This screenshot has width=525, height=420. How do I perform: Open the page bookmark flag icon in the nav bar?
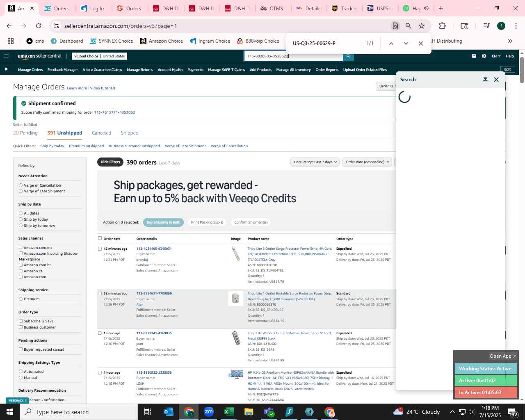tap(6, 69)
